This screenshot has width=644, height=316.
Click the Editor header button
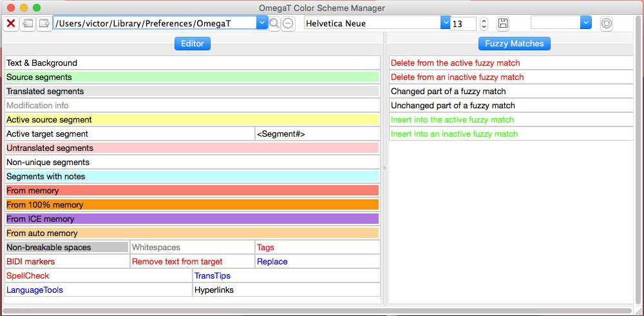point(192,44)
